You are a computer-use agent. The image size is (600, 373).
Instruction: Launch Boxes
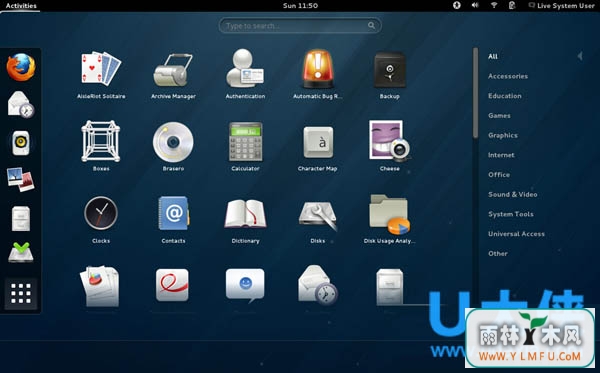(101, 146)
